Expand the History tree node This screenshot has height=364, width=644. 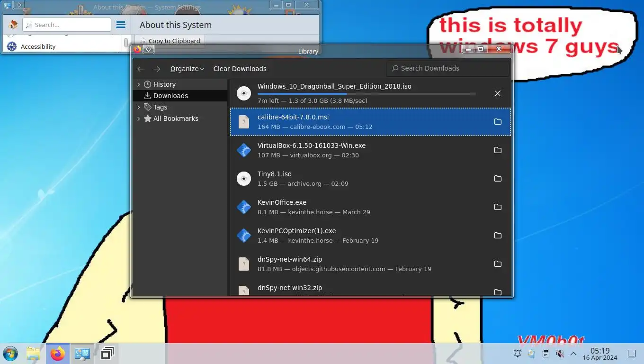(138, 84)
